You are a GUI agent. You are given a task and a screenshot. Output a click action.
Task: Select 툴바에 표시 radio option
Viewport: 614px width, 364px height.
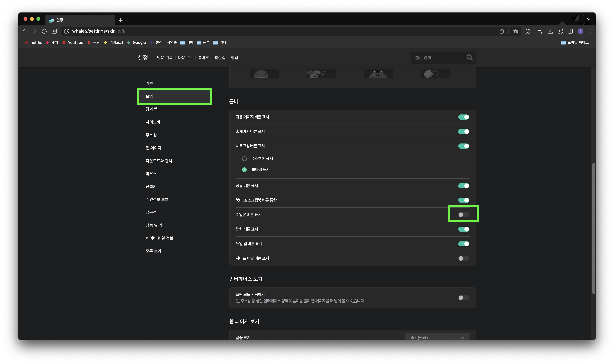click(x=244, y=169)
